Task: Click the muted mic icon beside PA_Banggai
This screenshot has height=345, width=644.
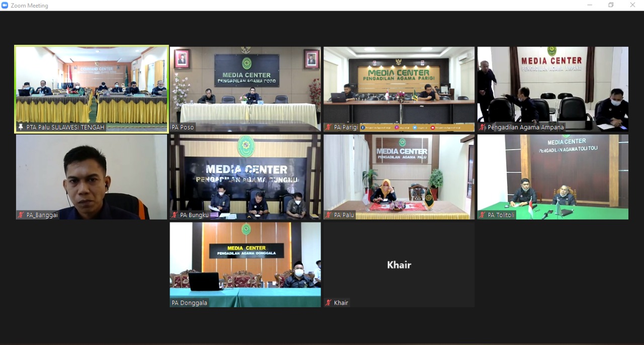Action: [x=21, y=215]
